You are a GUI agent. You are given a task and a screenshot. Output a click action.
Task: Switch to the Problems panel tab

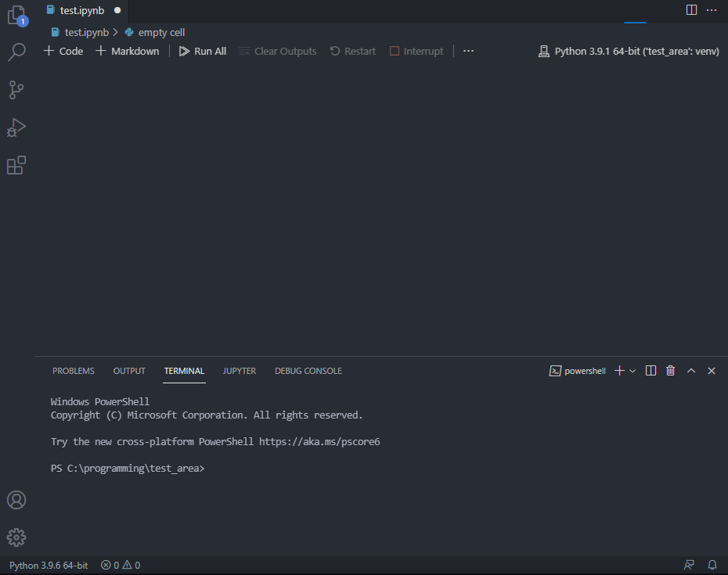tap(74, 371)
